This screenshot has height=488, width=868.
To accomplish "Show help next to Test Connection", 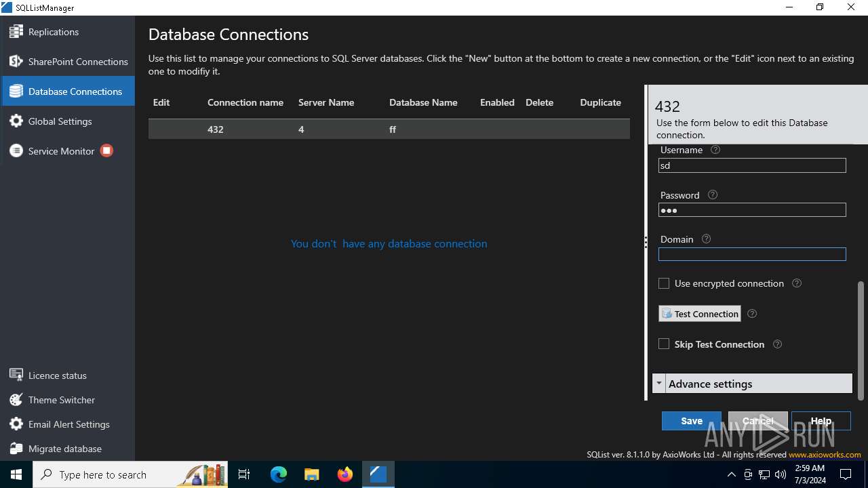I will (x=752, y=314).
